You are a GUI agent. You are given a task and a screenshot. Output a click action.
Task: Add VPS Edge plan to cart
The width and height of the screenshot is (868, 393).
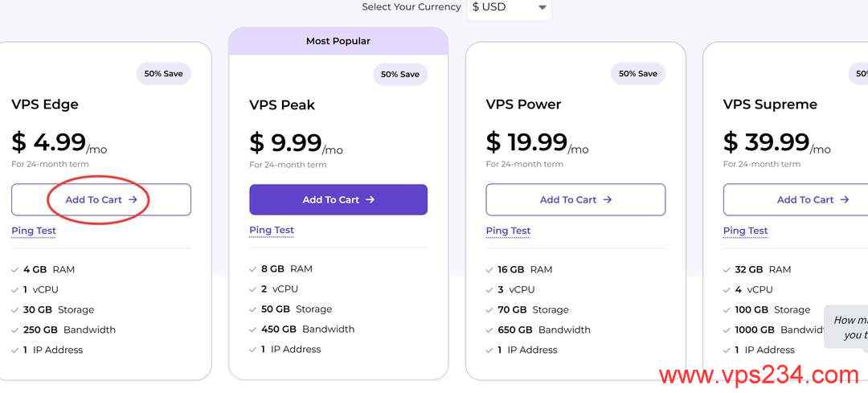tap(101, 199)
